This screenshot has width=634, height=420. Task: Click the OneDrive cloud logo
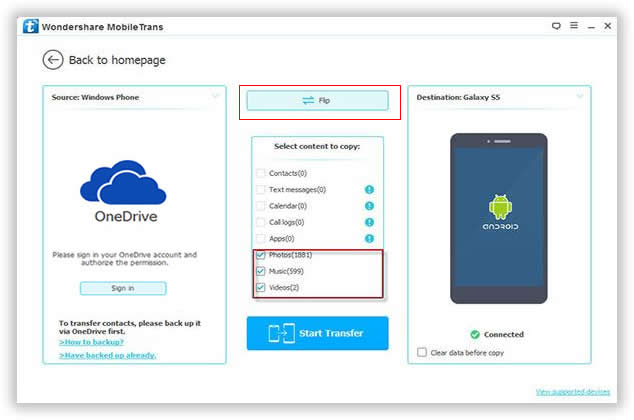tap(123, 182)
